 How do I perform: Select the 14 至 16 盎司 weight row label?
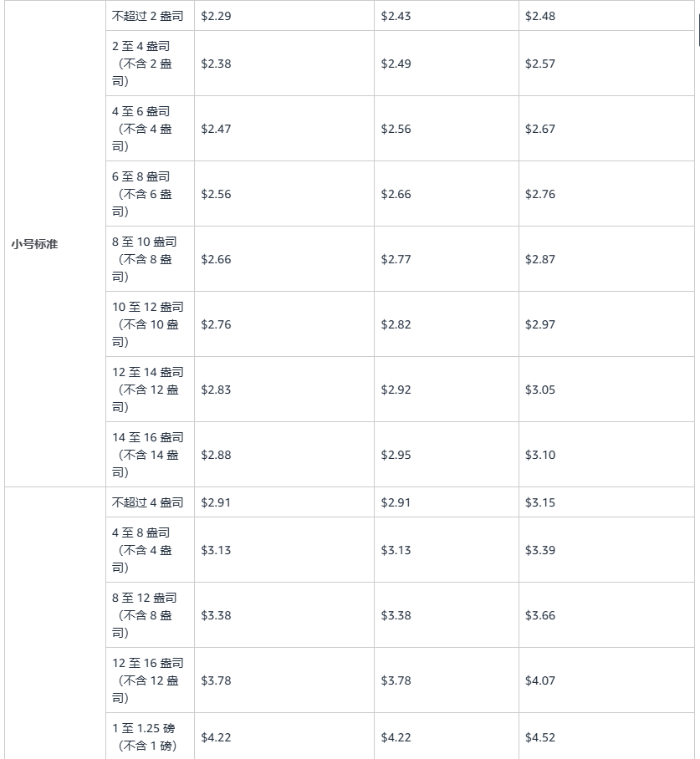[147, 455]
